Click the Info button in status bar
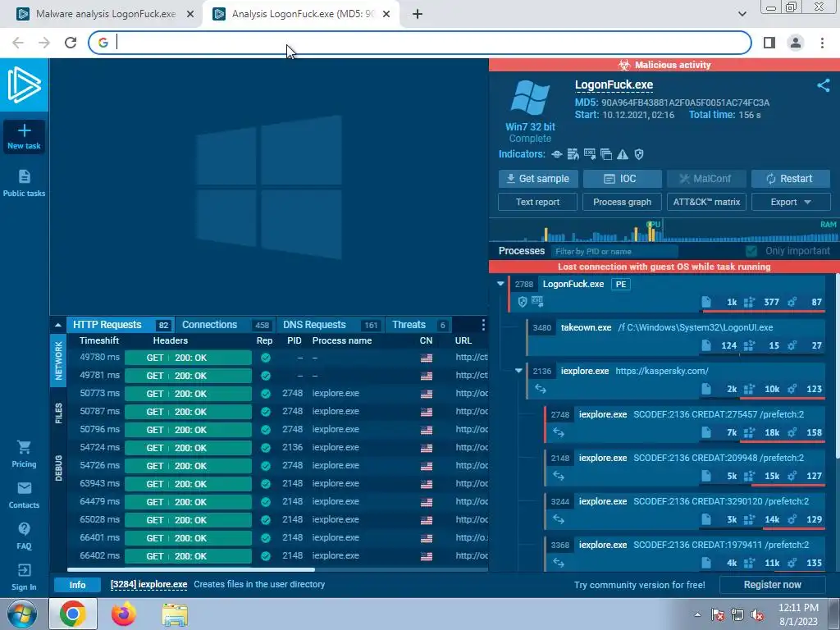Viewport: 840px width, 630px height. click(77, 585)
